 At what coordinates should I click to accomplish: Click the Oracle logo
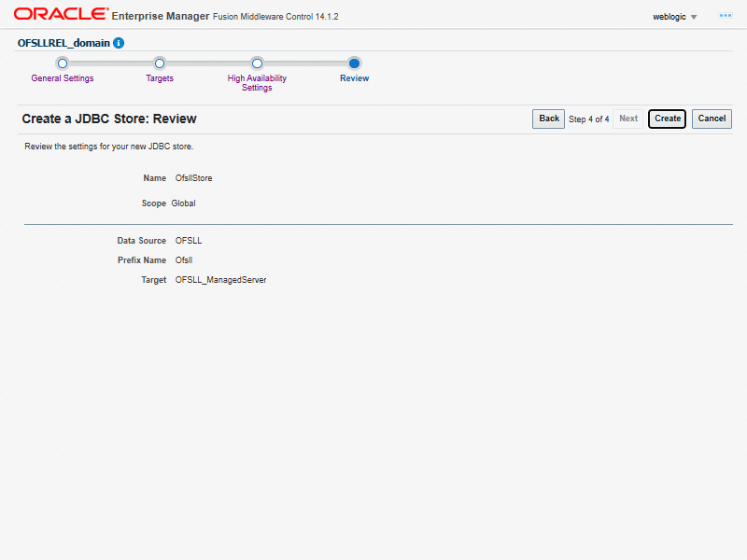coord(62,14)
